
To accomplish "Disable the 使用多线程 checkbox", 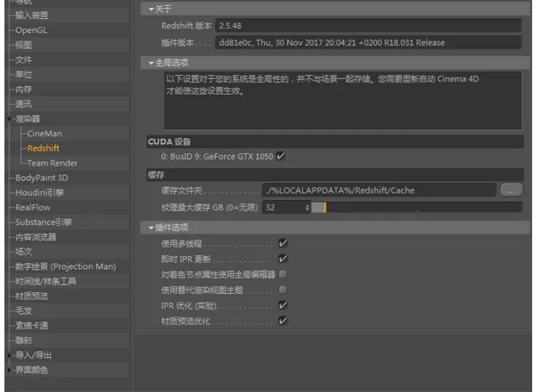I will pos(283,244).
